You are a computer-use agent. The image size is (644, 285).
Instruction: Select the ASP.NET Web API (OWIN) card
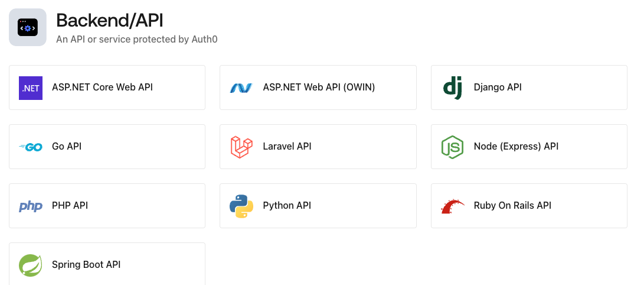point(318,88)
